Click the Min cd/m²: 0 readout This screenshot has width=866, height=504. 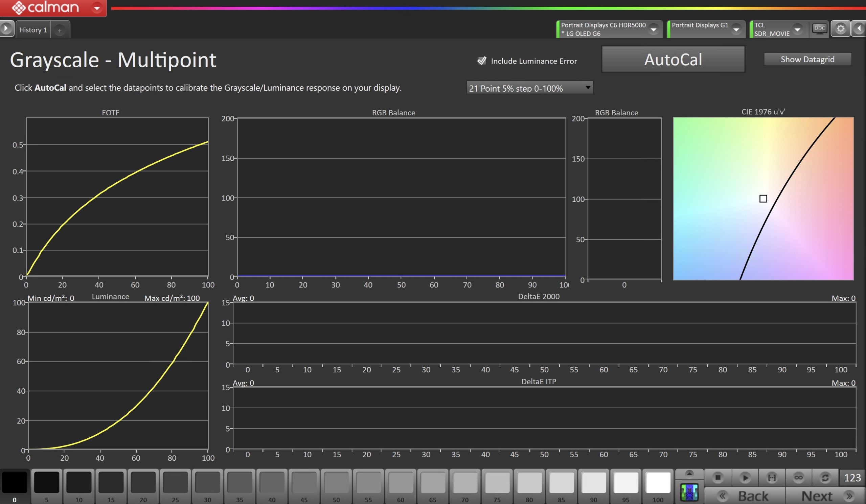coord(51,298)
